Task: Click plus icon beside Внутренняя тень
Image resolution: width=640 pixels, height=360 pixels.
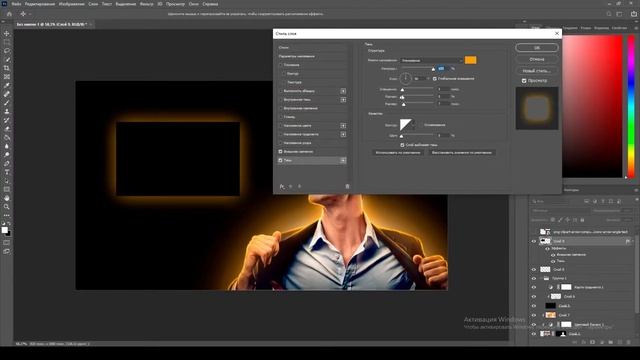Action: [x=343, y=100]
